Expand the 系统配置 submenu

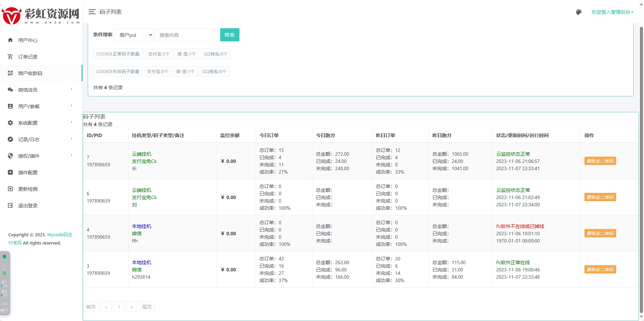(x=41, y=123)
